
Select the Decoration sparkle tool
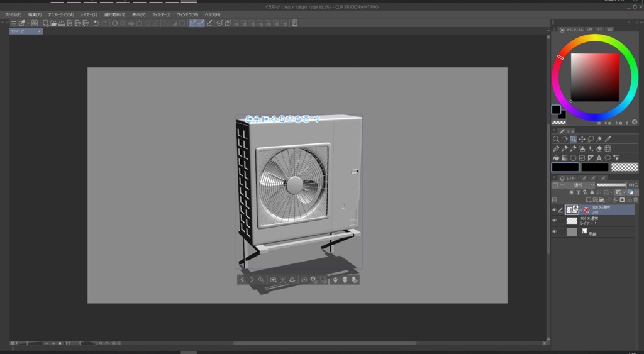point(591,148)
